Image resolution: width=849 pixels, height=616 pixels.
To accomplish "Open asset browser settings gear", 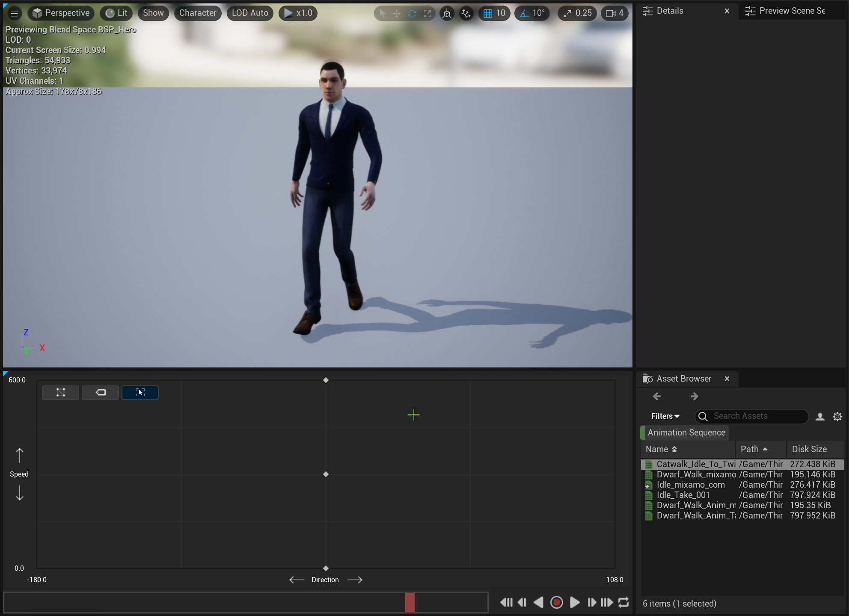I will click(x=837, y=416).
